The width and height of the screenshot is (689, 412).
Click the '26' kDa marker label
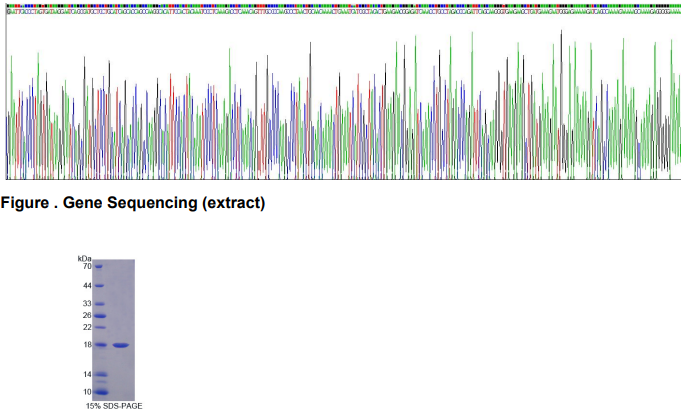(87, 315)
